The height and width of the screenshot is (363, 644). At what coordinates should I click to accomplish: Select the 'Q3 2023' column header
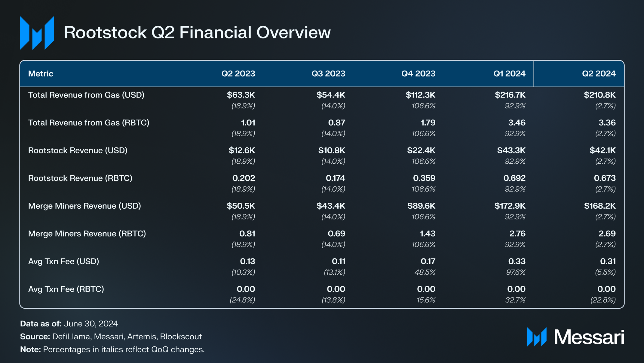tap(328, 74)
